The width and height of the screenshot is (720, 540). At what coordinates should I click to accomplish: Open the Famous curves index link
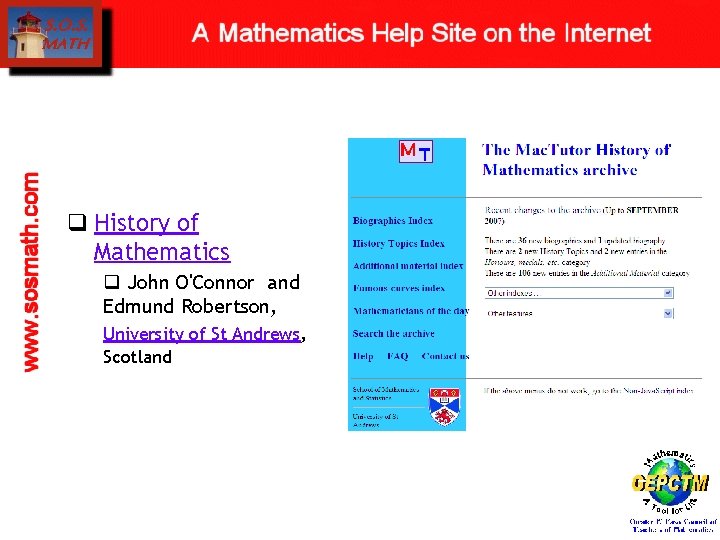399,288
